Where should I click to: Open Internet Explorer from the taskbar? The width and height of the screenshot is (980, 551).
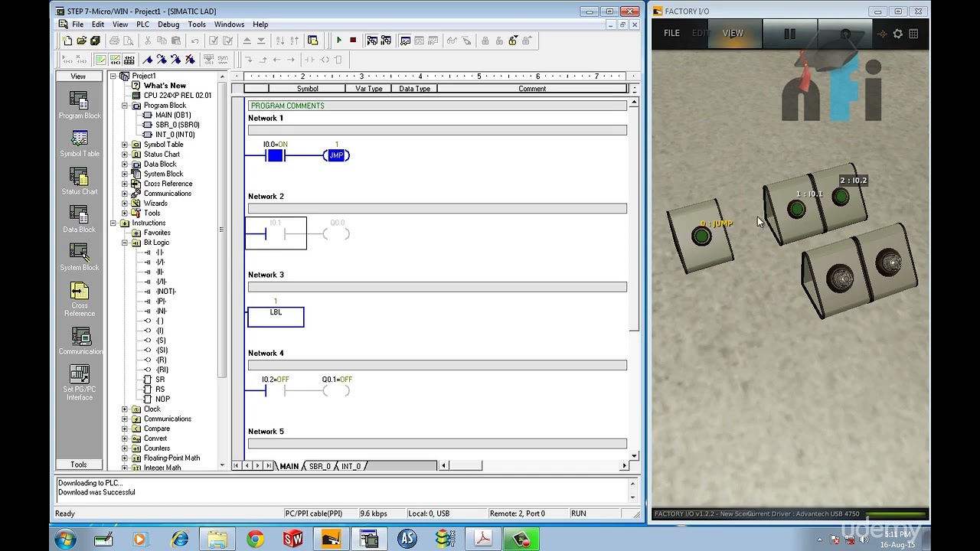click(x=180, y=540)
